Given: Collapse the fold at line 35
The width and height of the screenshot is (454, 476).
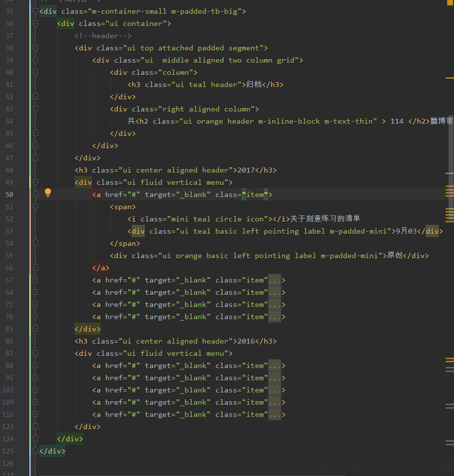Looking at the screenshot, I should 36,12.
